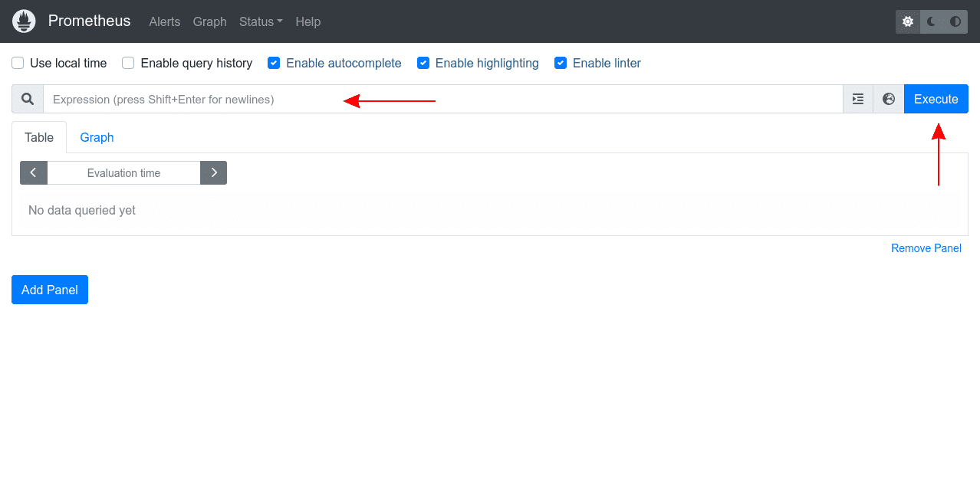Viewport: 980px width, 495px height.
Task: Disable the Enable linter checkbox
Action: (x=561, y=63)
